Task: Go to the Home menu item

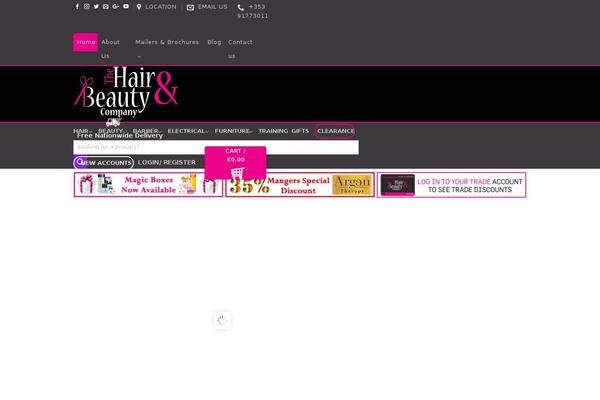Action: (x=86, y=42)
